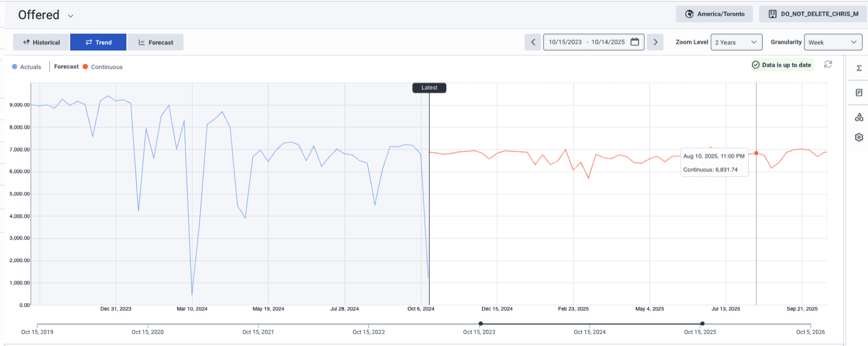Click the America/Toronto timezone button
The height and width of the screenshot is (346, 868).
pos(714,14)
